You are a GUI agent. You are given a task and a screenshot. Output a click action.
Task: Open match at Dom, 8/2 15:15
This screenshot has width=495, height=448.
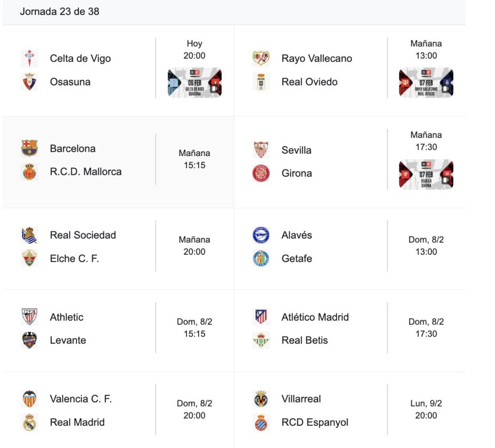(x=194, y=328)
